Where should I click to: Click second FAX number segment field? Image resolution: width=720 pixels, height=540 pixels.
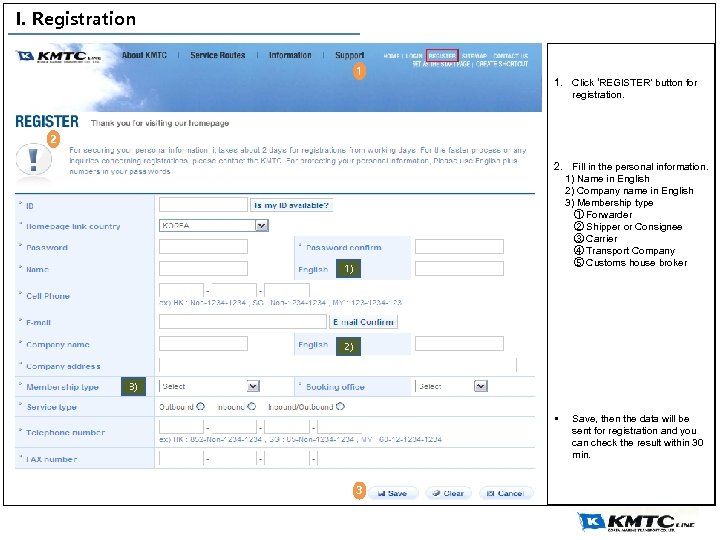click(x=234, y=458)
